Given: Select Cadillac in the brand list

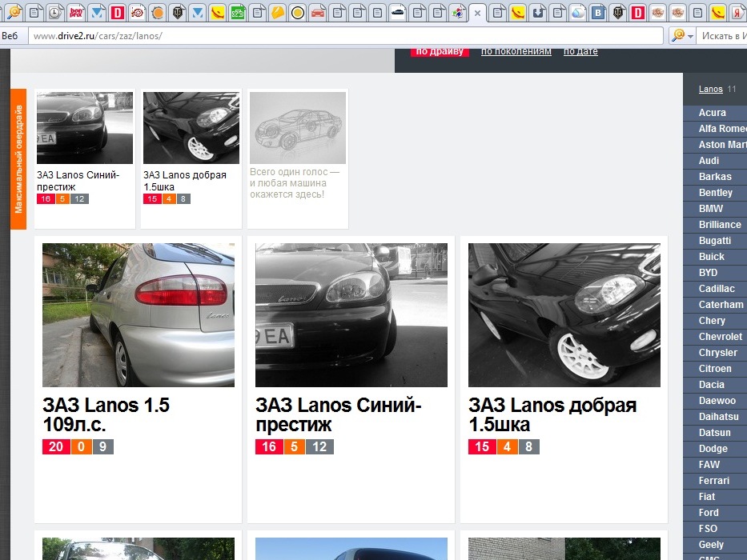Looking at the screenshot, I should click(x=715, y=289).
